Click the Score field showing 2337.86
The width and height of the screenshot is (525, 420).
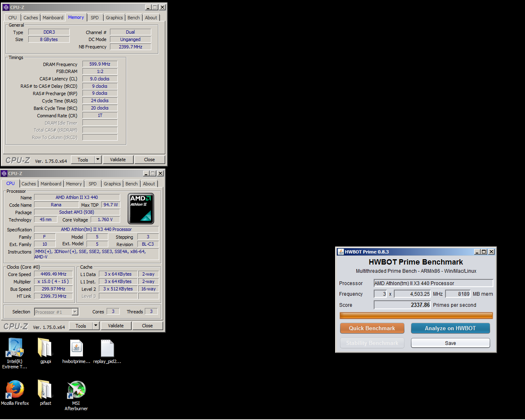(x=402, y=305)
